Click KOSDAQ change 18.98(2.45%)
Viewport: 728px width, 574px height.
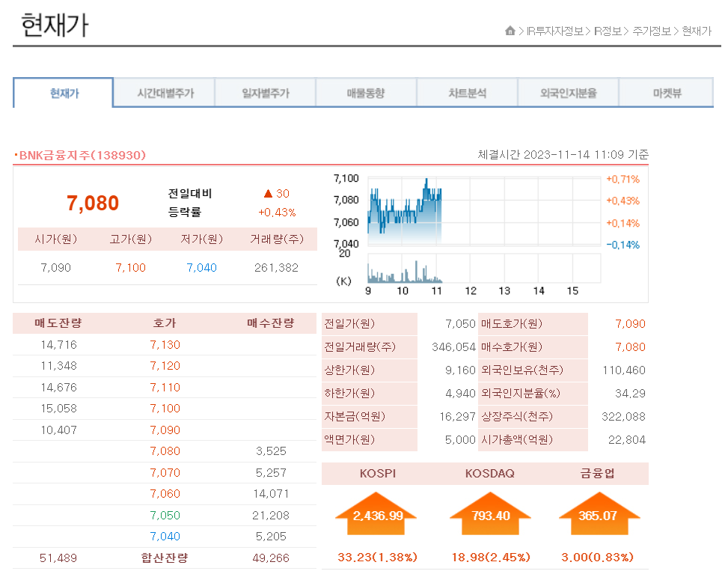tap(491, 557)
